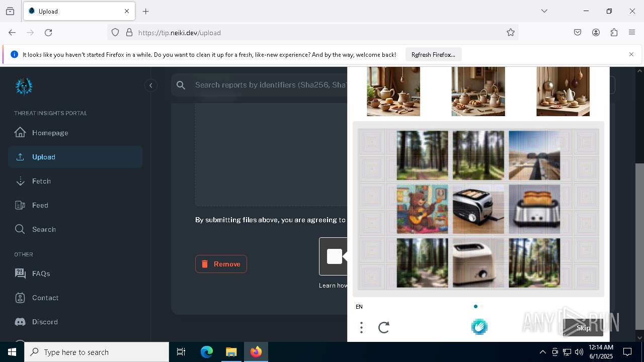644x362 pixels.
Task: Select the top-left forest path captcha tile
Action: point(422,155)
